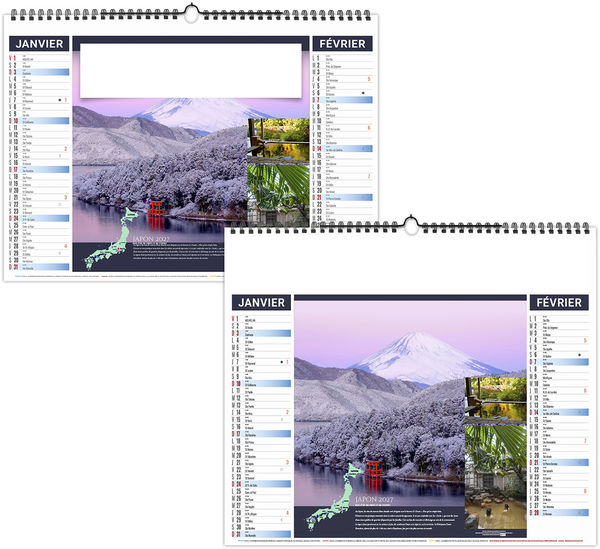Click the green Japan map on the back calendar
The height and width of the screenshot is (549, 600).
(111, 240)
